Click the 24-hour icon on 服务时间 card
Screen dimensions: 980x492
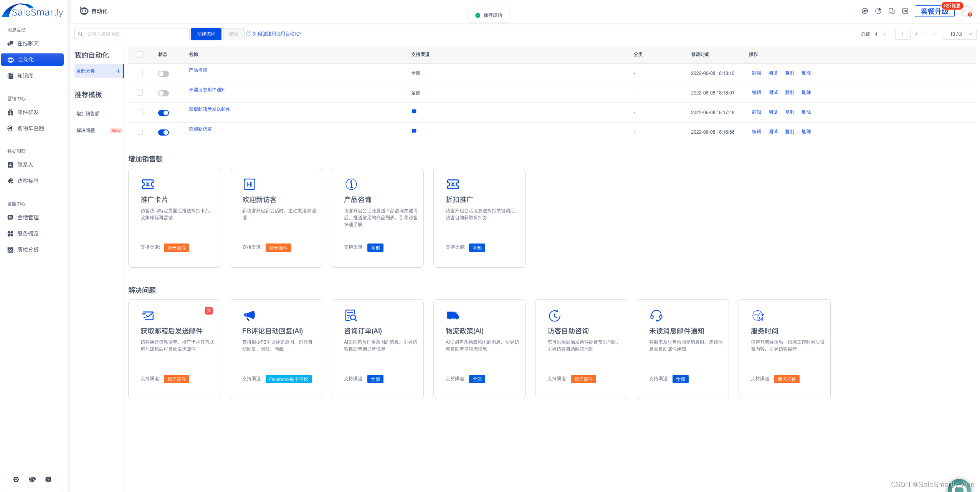point(758,316)
